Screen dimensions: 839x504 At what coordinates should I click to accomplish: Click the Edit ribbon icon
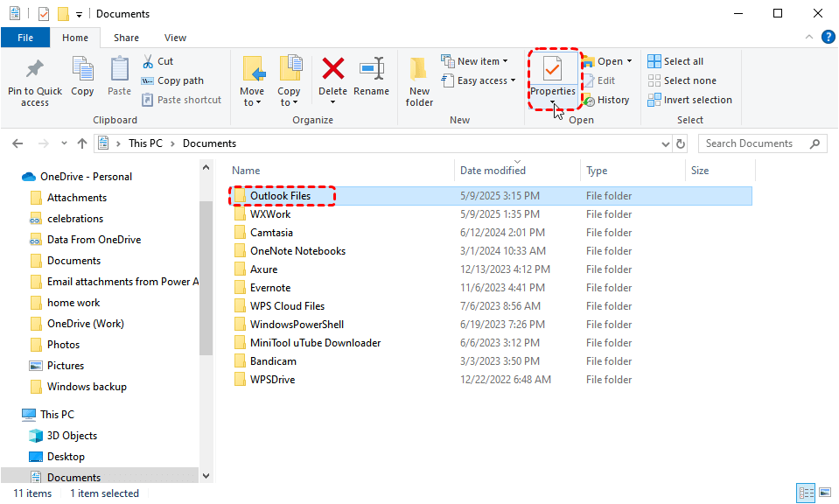599,80
